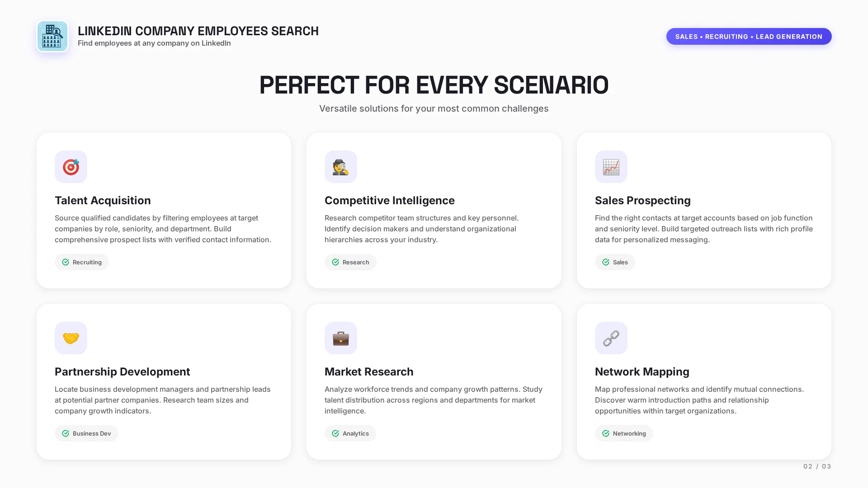Image resolution: width=868 pixels, height=488 pixels.
Task: Open the Competitive Intelligence heading
Action: (390, 200)
